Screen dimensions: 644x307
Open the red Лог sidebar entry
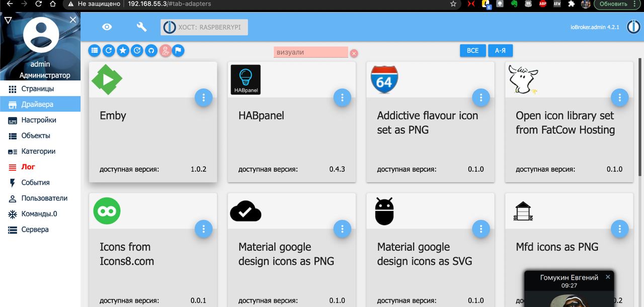tap(40, 167)
